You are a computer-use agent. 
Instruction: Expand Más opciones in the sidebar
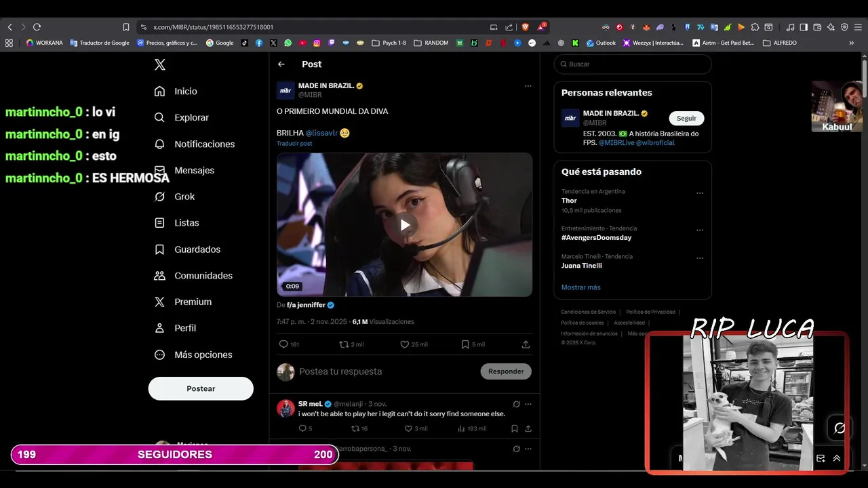(x=193, y=355)
